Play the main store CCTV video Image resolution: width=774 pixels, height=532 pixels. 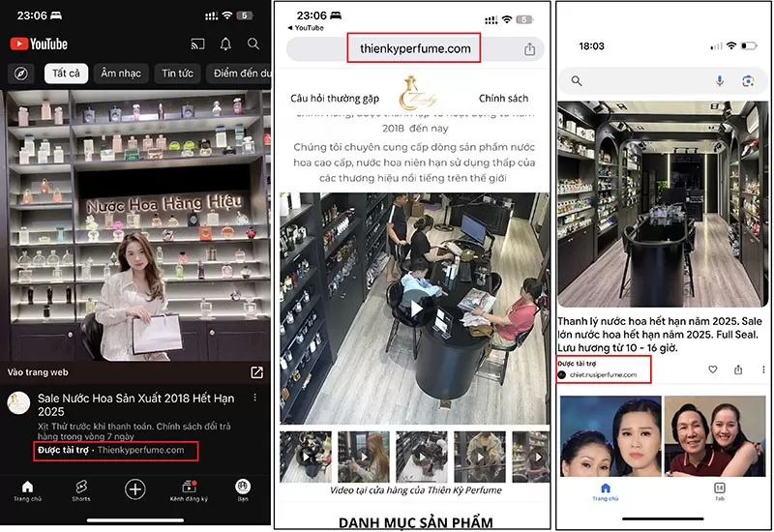(415, 309)
